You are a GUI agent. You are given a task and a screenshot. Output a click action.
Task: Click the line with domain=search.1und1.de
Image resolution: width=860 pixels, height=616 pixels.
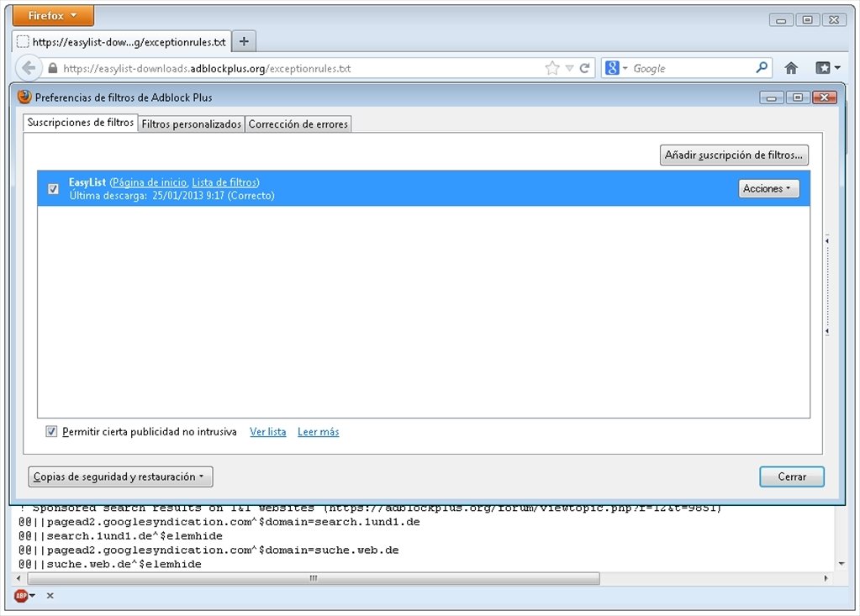pyautogui.click(x=219, y=522)
